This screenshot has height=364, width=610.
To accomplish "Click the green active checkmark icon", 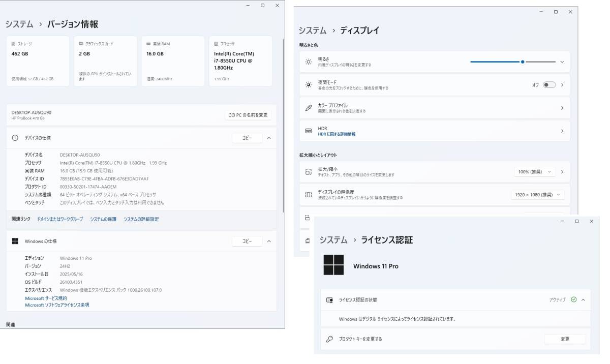I will 573,300.
